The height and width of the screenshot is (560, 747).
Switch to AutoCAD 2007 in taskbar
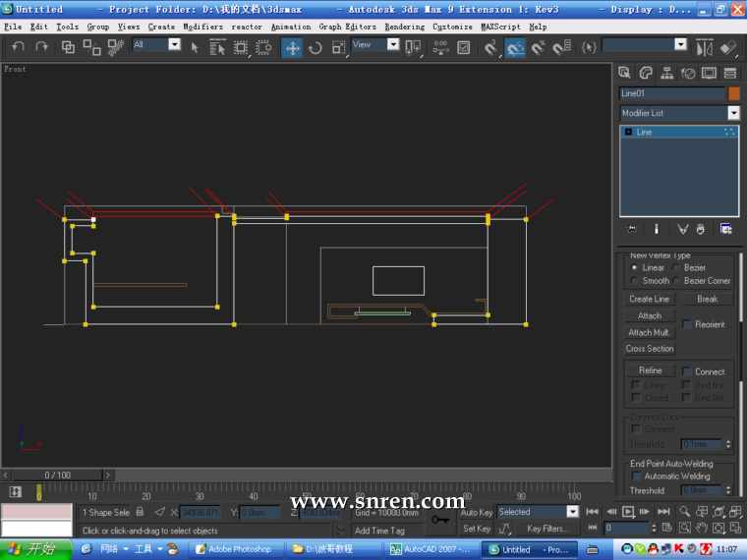click(x=431, y=549)
